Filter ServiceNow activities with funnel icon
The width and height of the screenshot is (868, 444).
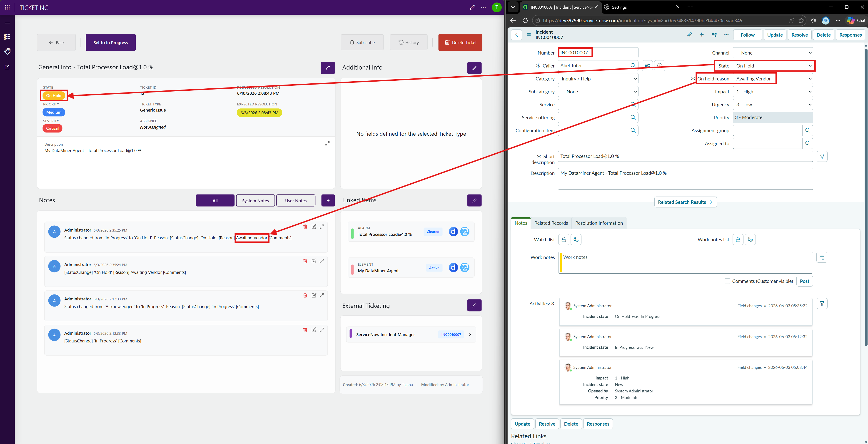pos(822,304)
